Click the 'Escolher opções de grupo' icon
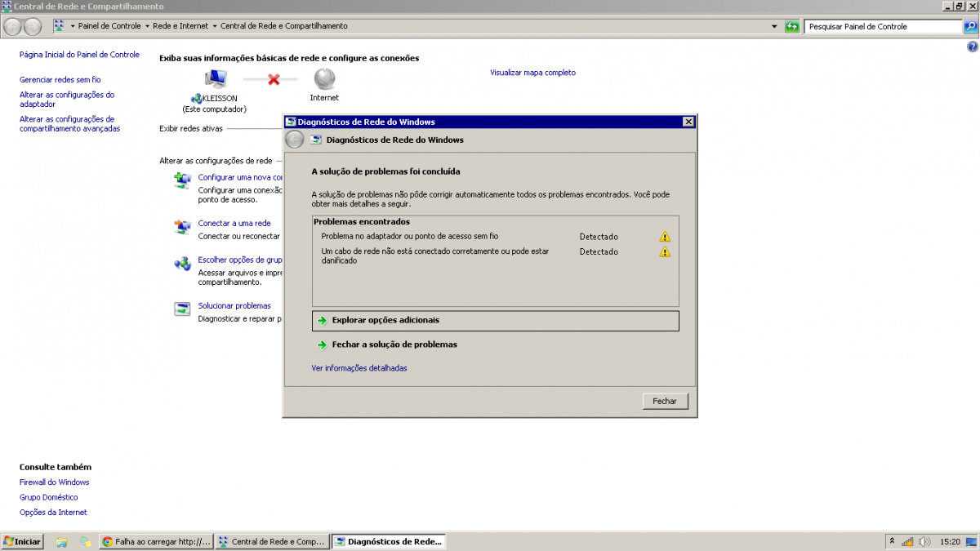The width and height of the screenshot is (980, 551). 182,264
